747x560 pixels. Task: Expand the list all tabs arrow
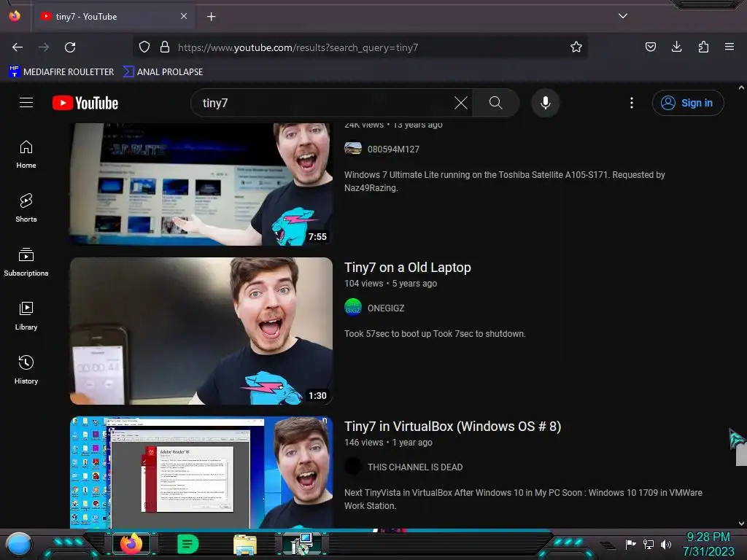tap(623, 16)
